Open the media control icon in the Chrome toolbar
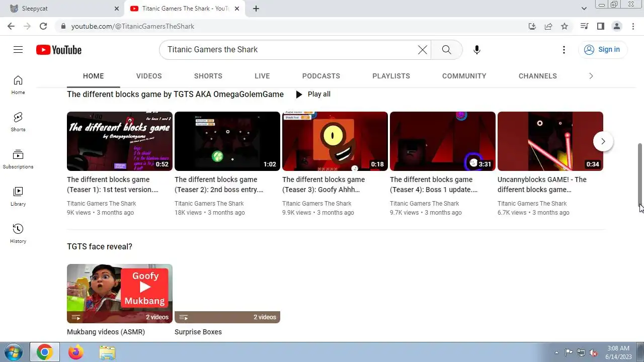The width and height of the screenshot is (644, 362). tap(584, 26)
